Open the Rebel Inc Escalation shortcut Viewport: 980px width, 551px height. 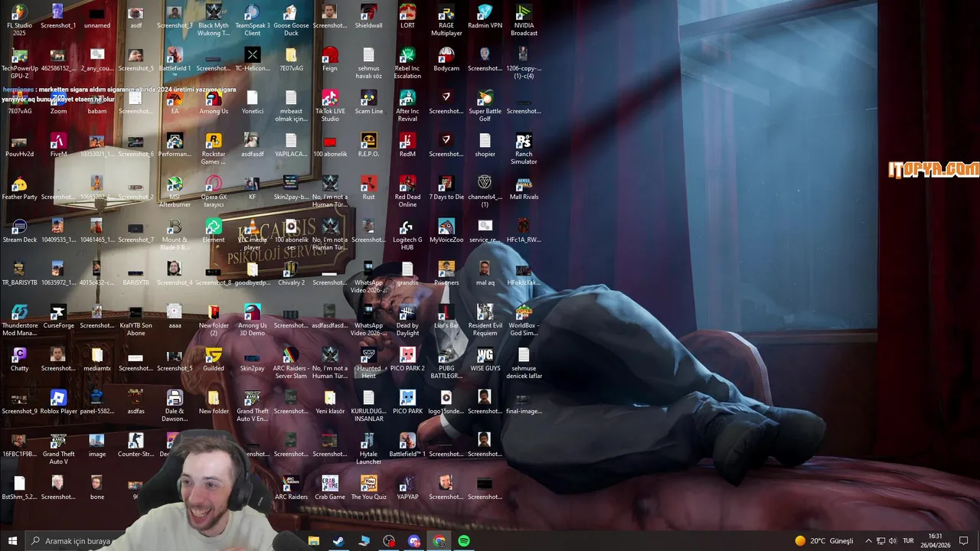407,63
